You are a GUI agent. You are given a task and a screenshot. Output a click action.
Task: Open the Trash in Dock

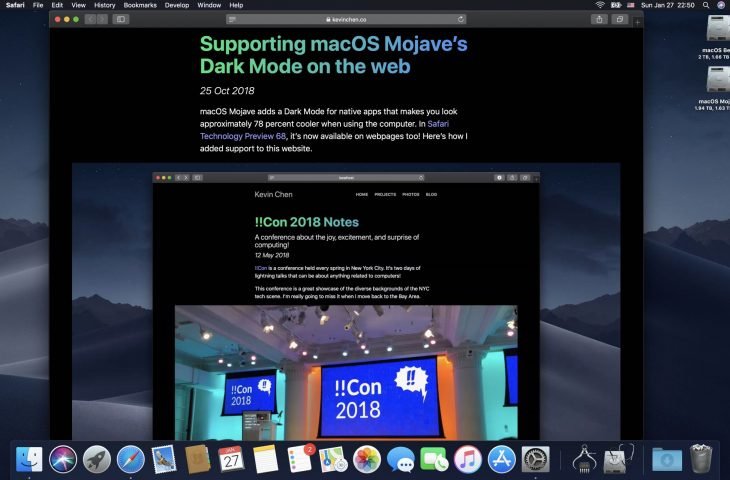pos(701,459)
